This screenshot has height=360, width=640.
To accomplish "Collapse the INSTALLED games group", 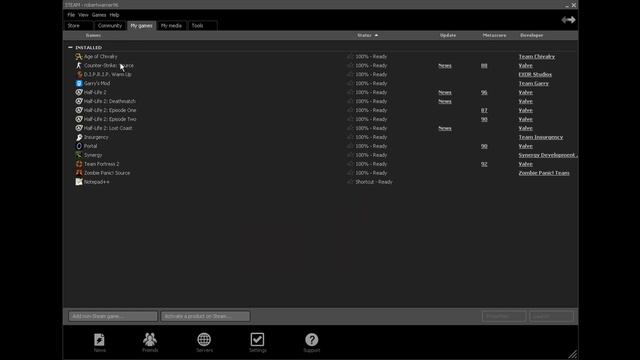I will tap(70, 47).
